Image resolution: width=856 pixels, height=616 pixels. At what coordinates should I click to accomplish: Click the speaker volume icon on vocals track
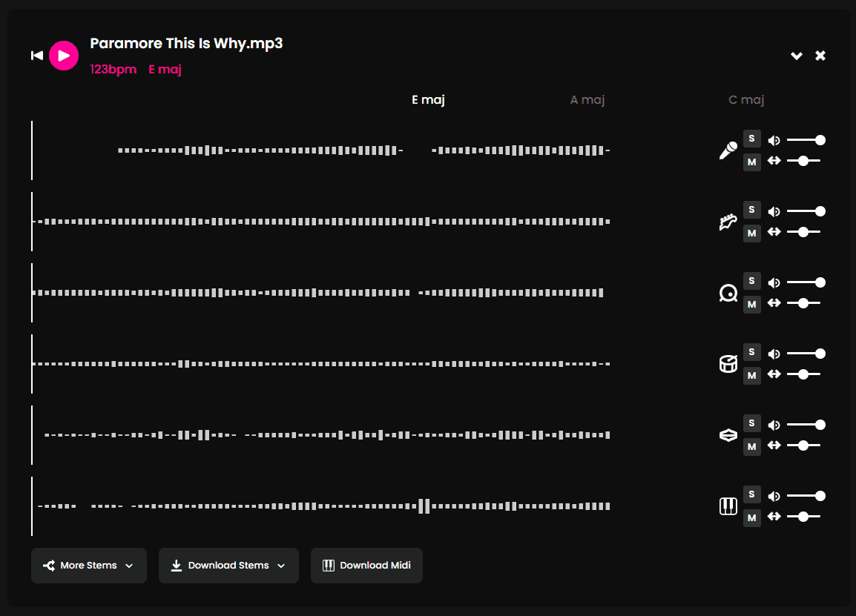[x=774, y=140]
